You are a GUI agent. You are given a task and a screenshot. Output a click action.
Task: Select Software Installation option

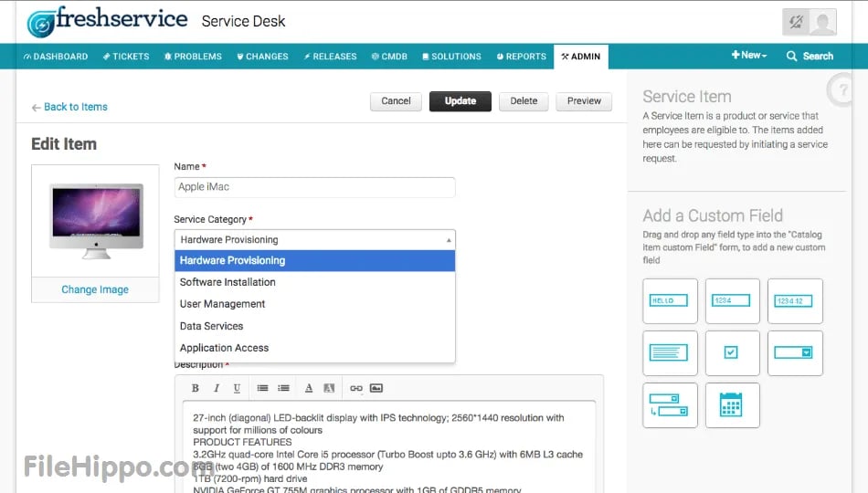pos(314,282)
